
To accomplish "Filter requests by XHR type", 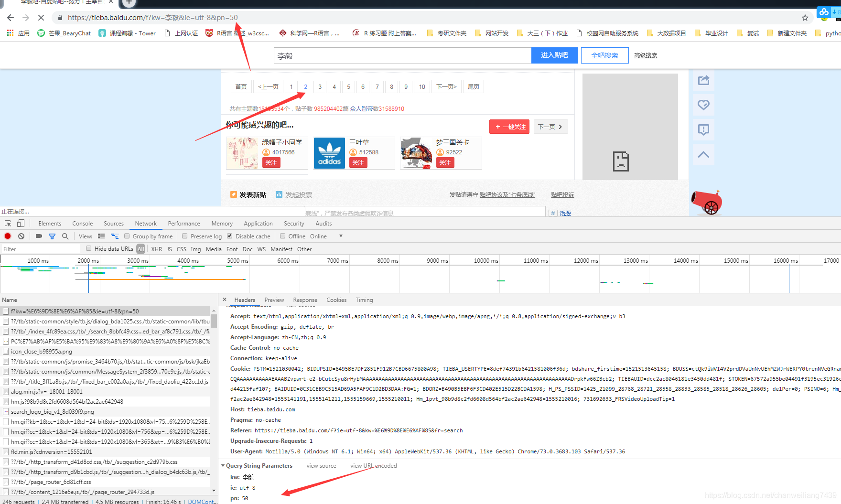I will 156,249.
